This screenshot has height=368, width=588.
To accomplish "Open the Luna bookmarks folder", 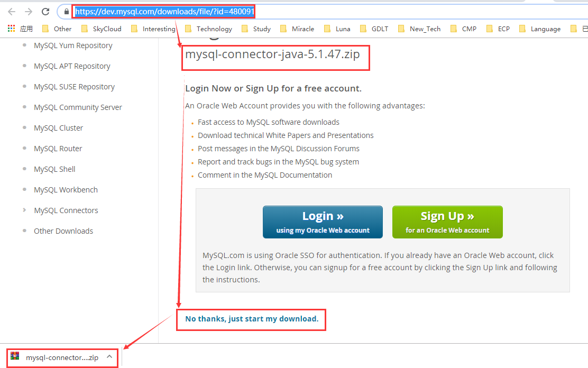I will pos(337,29).
